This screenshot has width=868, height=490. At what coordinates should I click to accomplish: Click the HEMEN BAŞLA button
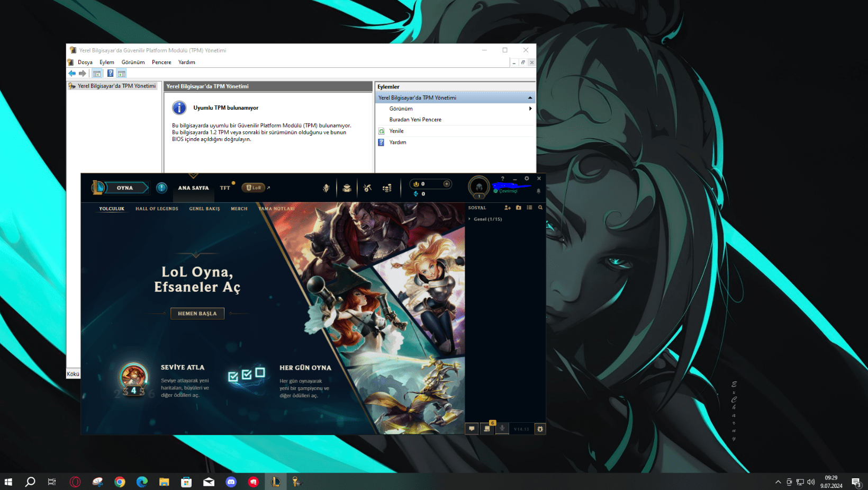[197, 314]
